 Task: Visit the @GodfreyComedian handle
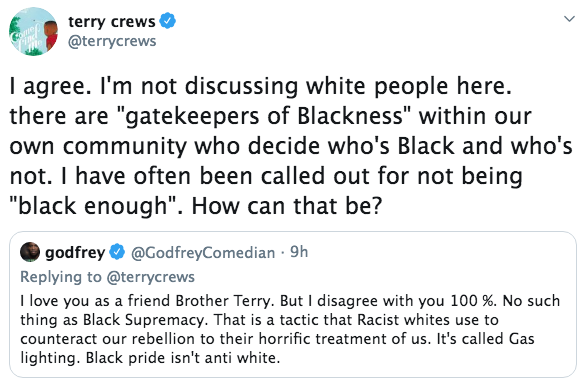point(203,252)
